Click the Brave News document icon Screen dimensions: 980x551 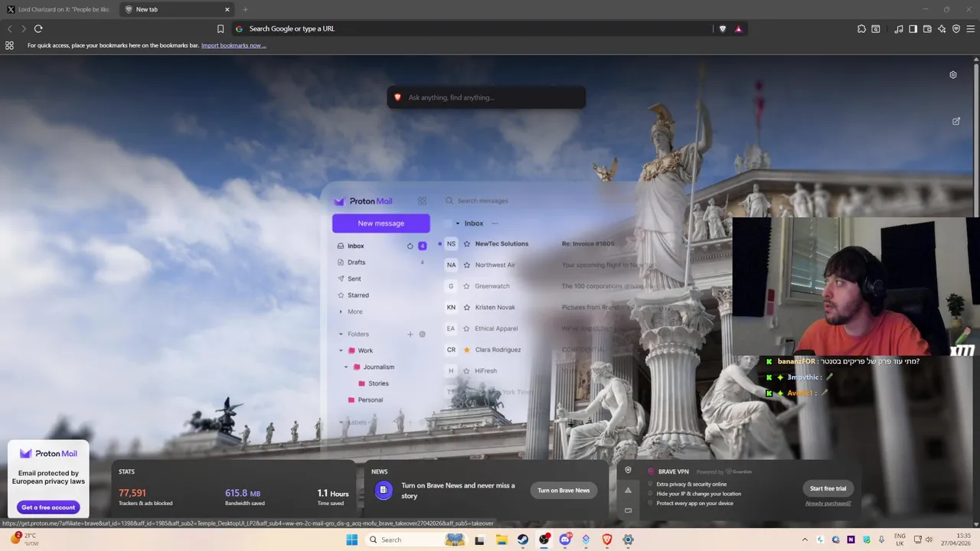click(x=384, y=490)
